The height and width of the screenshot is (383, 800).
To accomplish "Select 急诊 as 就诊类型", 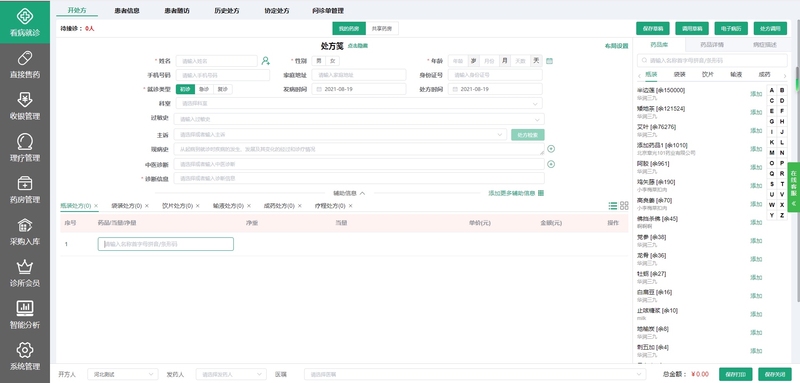I will coord(204,89).
